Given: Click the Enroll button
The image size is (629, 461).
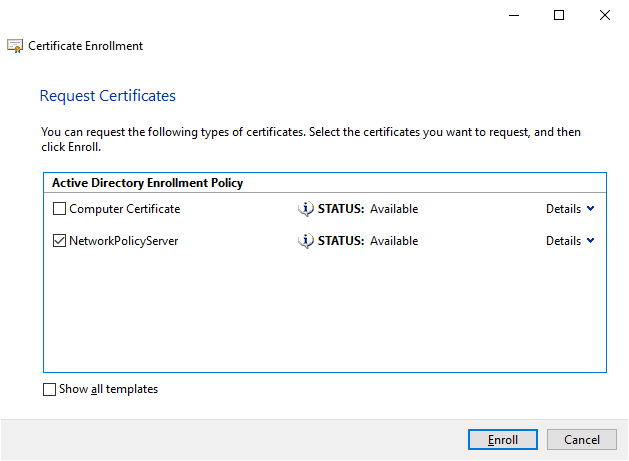Looking at the screenshot, I should point(503,440).
